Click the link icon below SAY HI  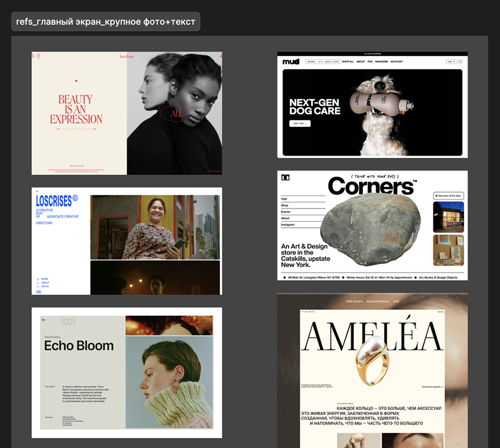point(39,292)
